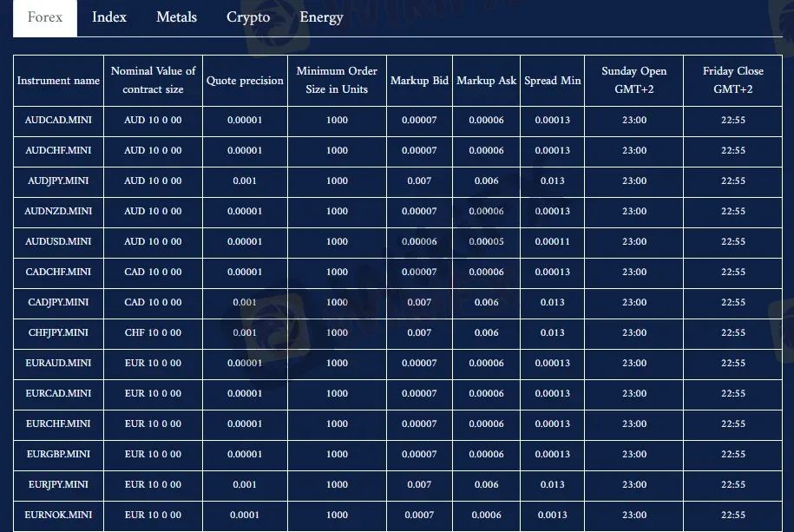Select the EURNOK.MINI instrument cell
Image resolution: width=794 pixels, height=532 pixels.
point(58,515)
